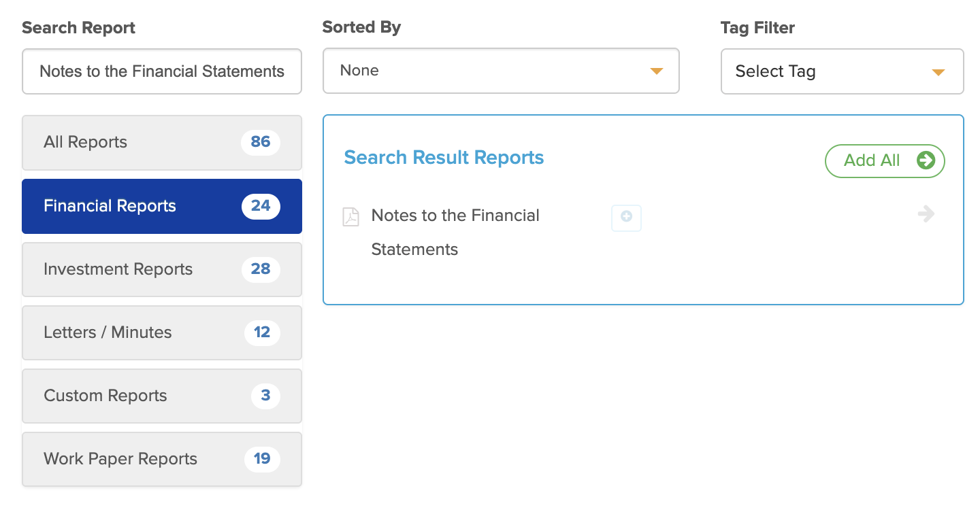Select the Custom Reports category
This screenshot has height=514, width=980.
pos(162,396)
